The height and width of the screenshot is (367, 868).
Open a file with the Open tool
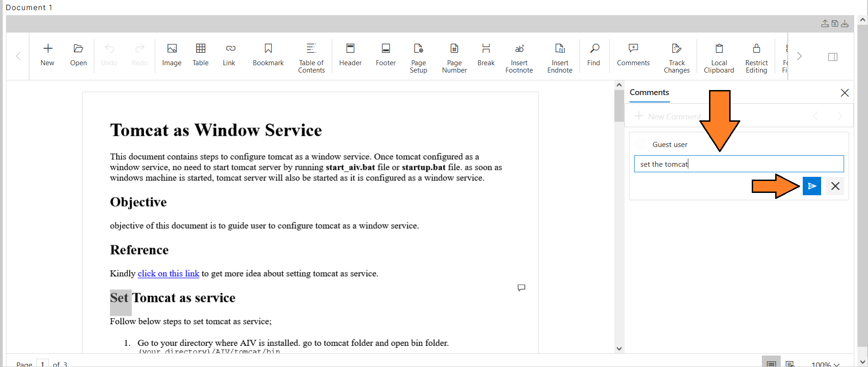(79, 55)
